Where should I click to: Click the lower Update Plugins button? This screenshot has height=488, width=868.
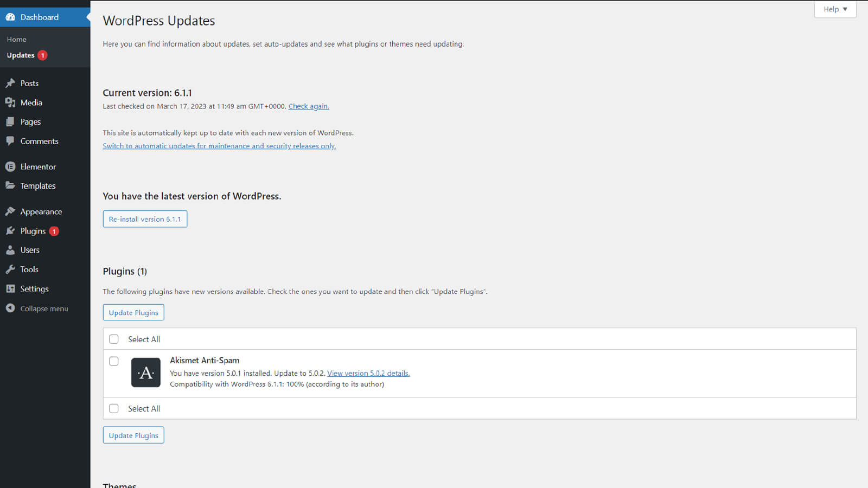tap(133, 435)
